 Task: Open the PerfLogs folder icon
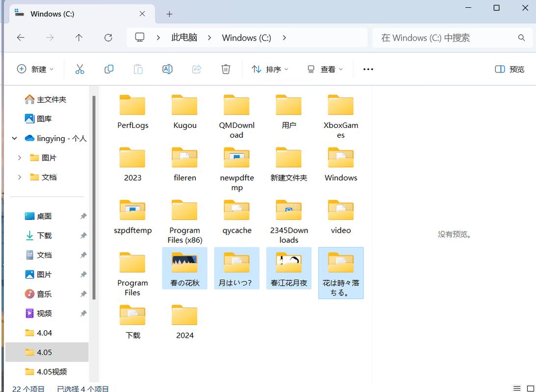click(132, 105)
